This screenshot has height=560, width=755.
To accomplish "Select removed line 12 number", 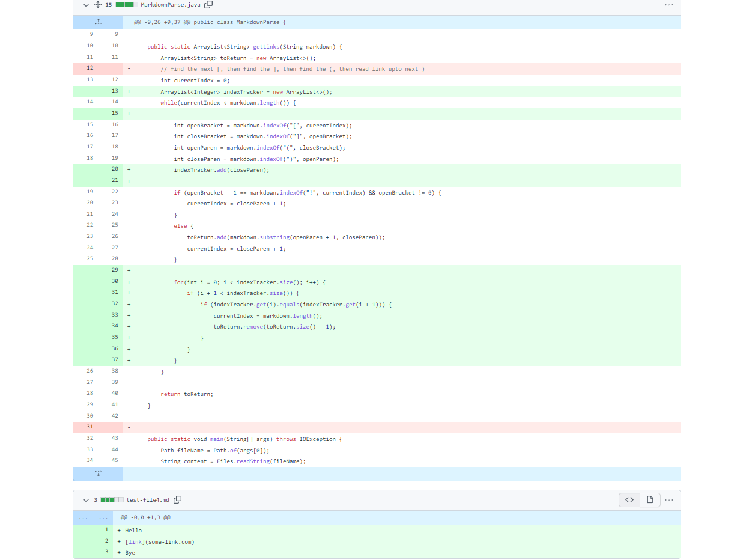I will tap(89, 68).
